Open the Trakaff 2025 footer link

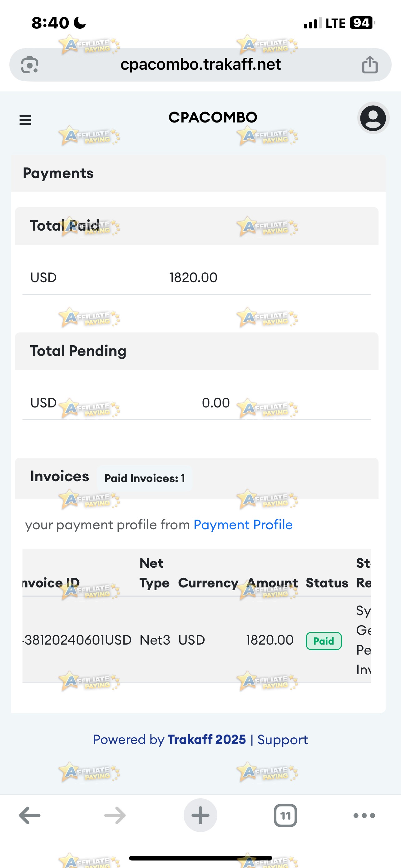point(207,739)
